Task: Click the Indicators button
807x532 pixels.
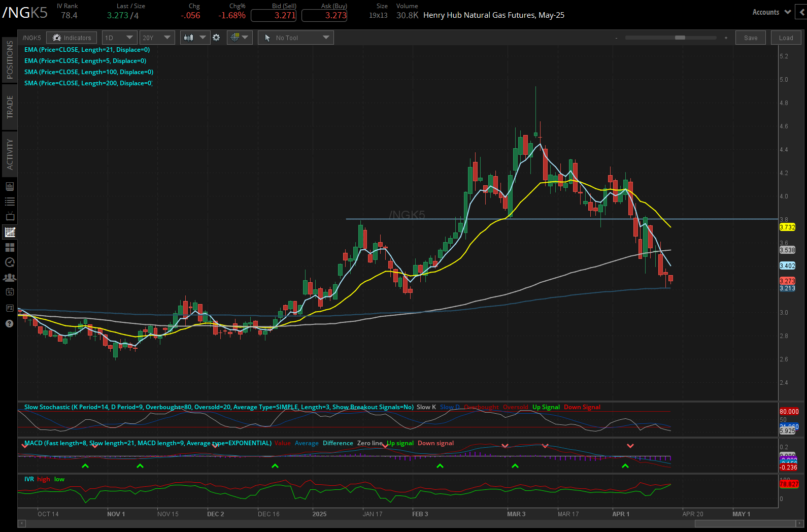Action: pos(72,38)
